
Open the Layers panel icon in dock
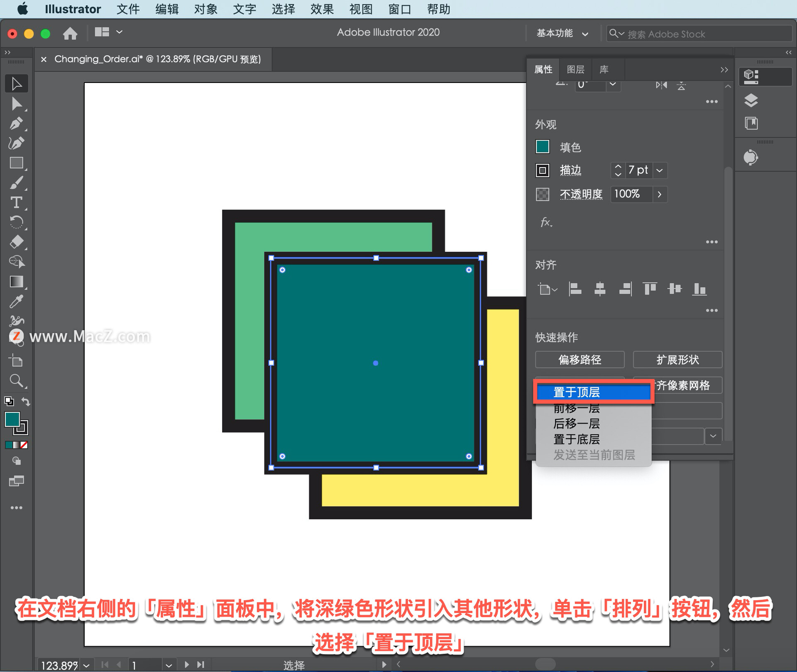[x=751, y=100]
